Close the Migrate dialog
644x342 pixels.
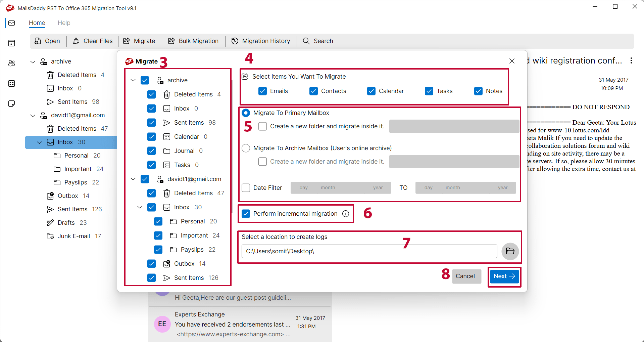(x=512, y=61)
